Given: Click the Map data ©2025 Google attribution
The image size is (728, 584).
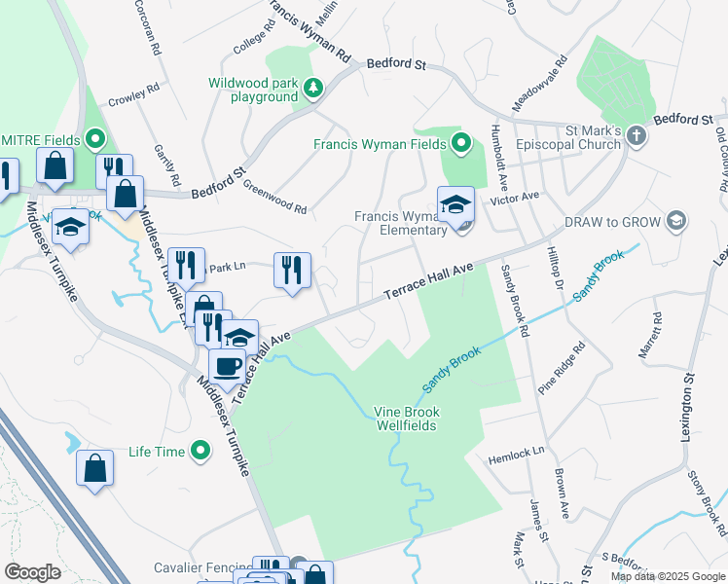Looking at the screenshot, I should click(668, 577).
